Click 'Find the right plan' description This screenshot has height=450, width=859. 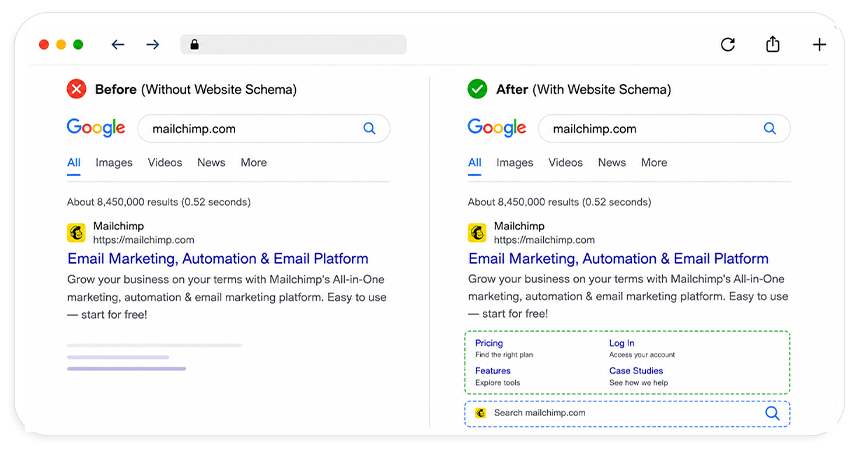coord(504,355)
